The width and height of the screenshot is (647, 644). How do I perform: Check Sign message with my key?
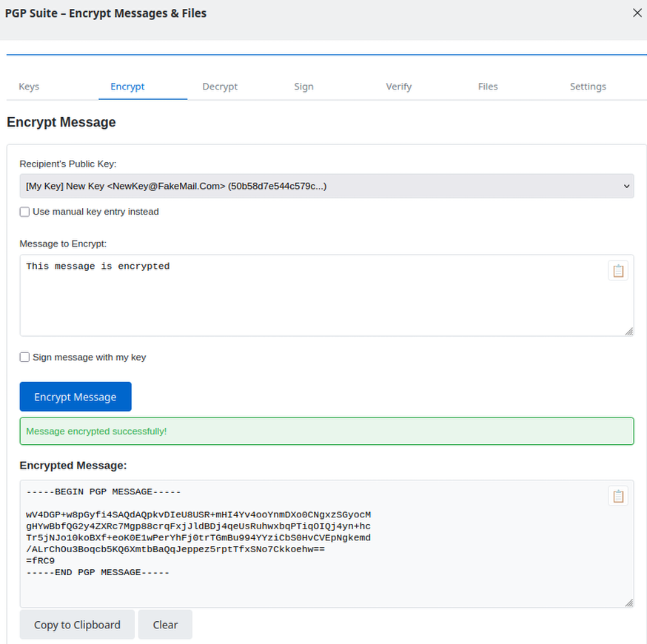[24, 358]
